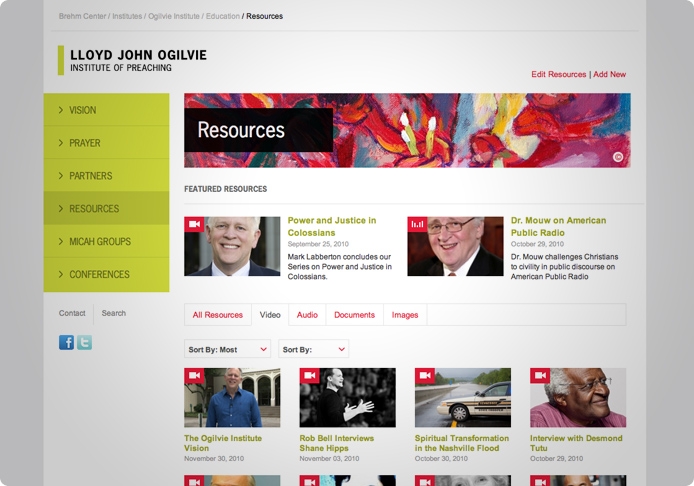Click the Rob Bell Interviews video thumbnail
Image resolution: width=694 pixels, height=486 pixels.
pyautogui.click(x=348, y=398)
